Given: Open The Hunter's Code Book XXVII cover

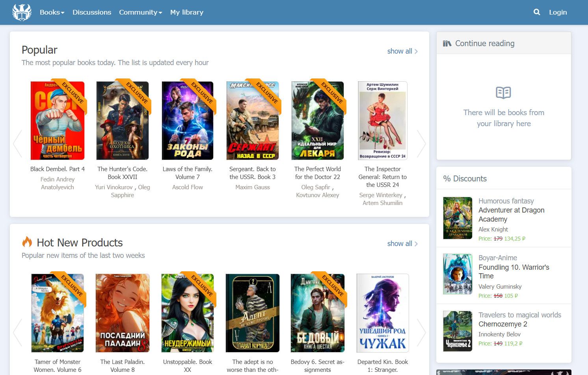Looking at the screenshot, I should pos(123,120).
